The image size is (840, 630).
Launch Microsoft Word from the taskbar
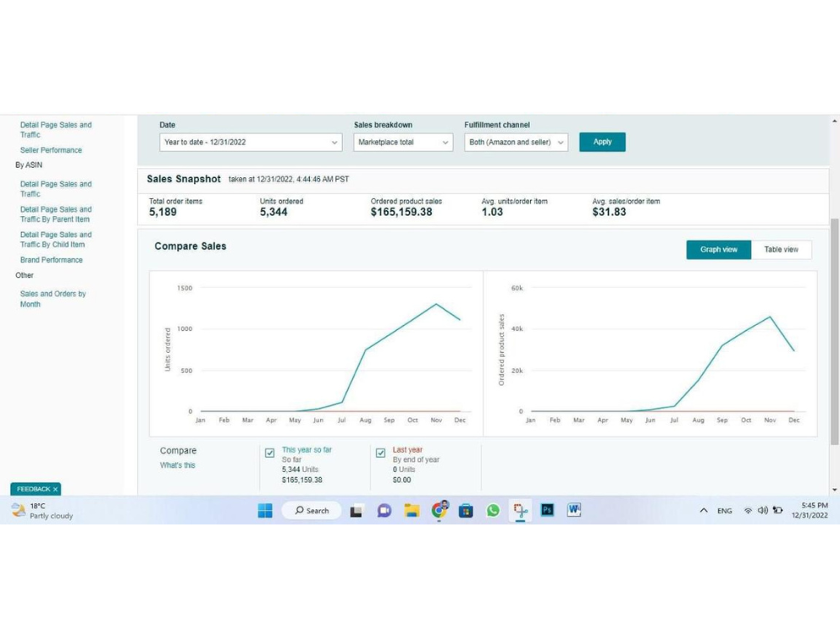point(574,510)
